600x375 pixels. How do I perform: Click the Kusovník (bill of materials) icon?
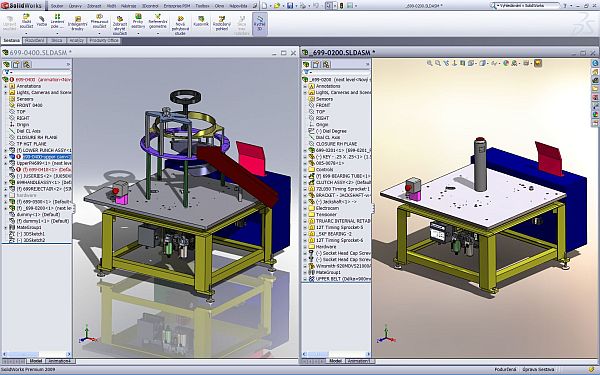tap(201, 21)
